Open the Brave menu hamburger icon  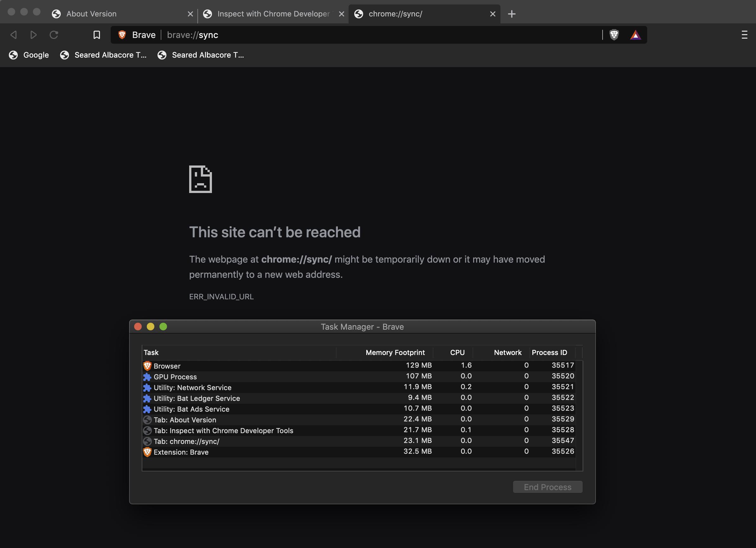[x=744, y=35]
